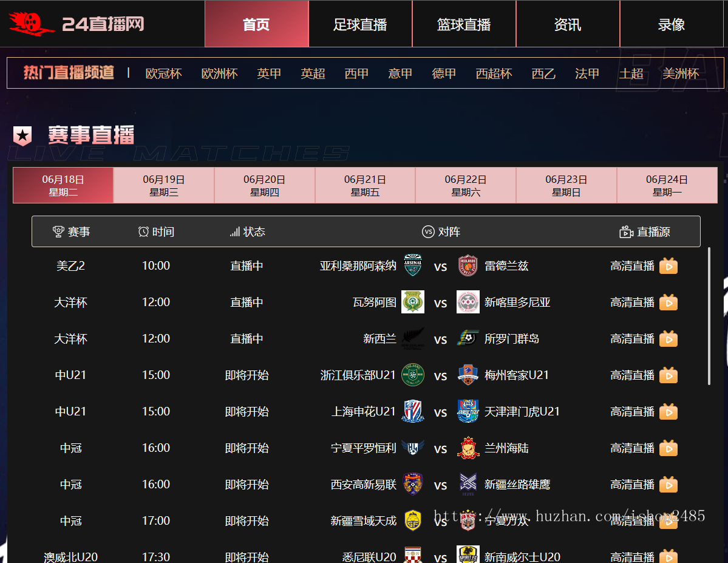Click the 新喀里多尼亚 team badge
Viewport: 728px width, 563px height.
click(x=468, y=302)
